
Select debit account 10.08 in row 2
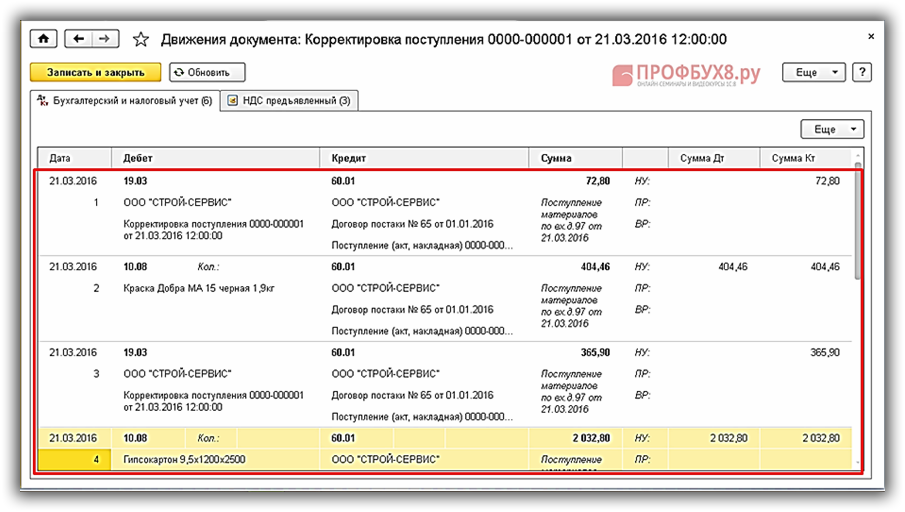pos(135,267)
